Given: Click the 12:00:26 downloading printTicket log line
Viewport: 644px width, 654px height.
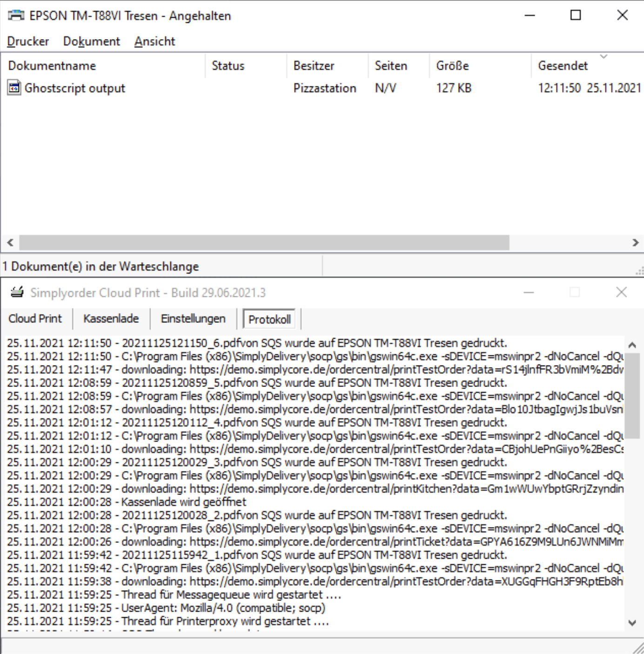Looking at the screenshot, I should 315,542.
